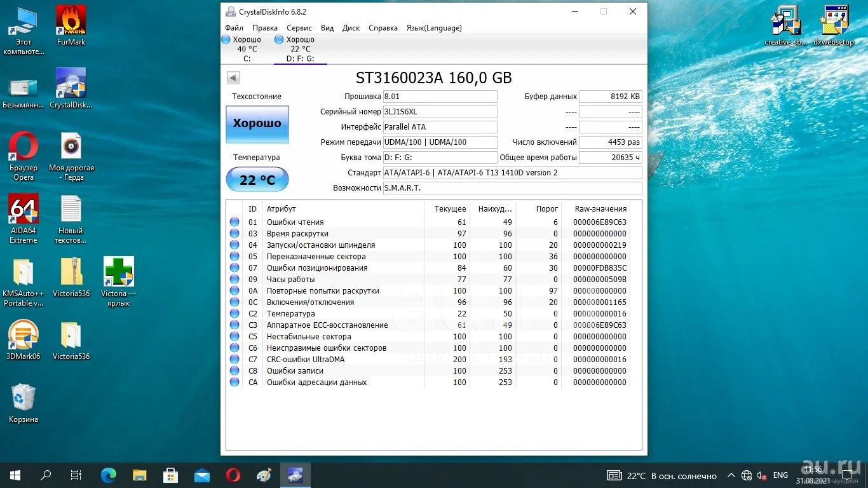Click the Parallel ATA interface field

tap(440, 127)
